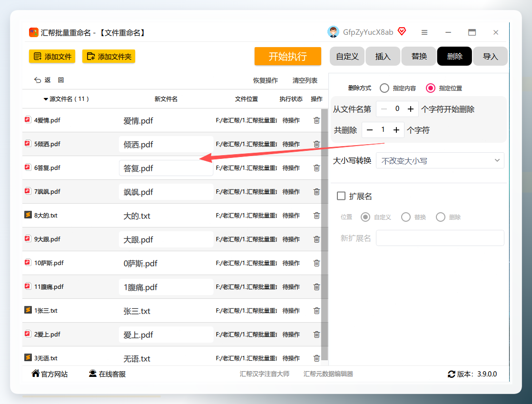Open 官方网站 link

point(49,374)
